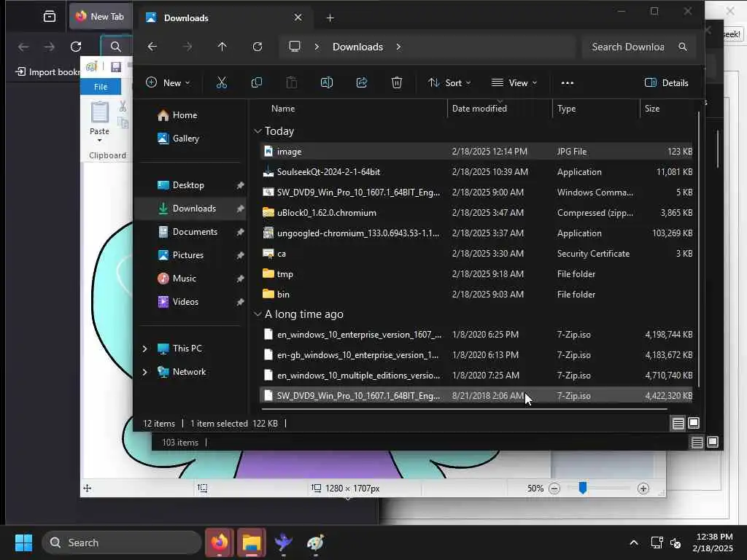Click the Paint zoom slider handle
The width and height of the screenshot is (747, 560).
(582, 488)
